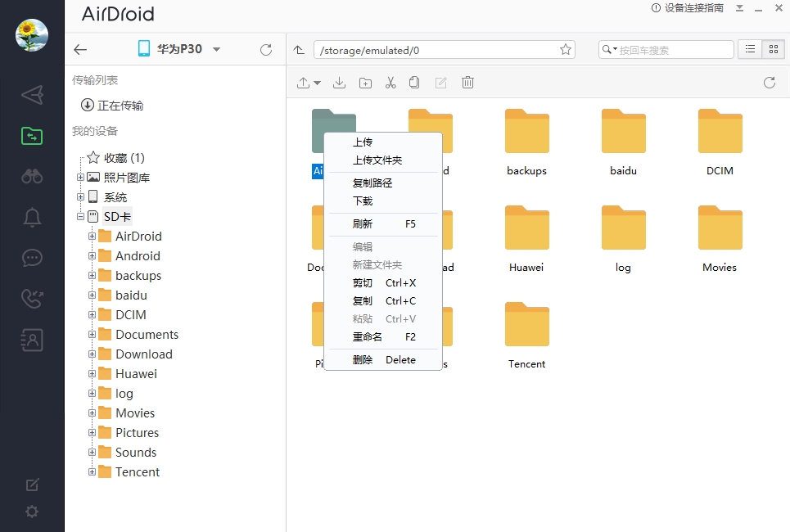Image resolution: width=790 pixels, height=532 pixels.
Task: Select Documents folder in tree
Action: (138, 335)
